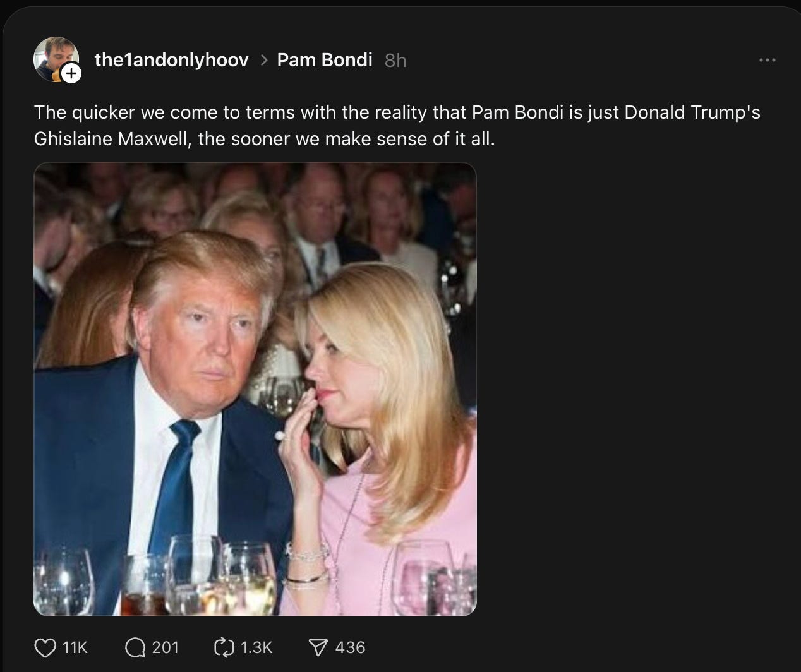Viewport: 801px width, 672px height.
Task: Select the 8h timestamp
Action: [395, 59]
